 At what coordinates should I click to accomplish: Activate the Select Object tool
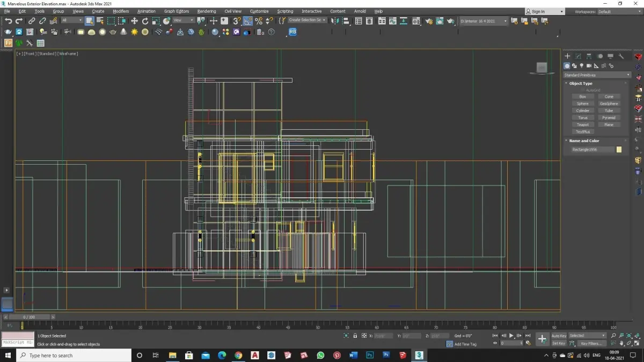[89, 21]
